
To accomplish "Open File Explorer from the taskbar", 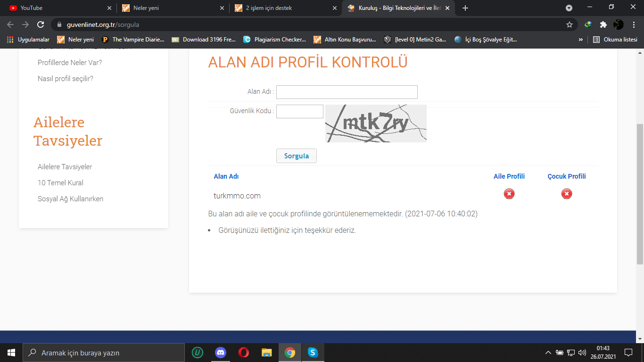I will tap(267, 353).
